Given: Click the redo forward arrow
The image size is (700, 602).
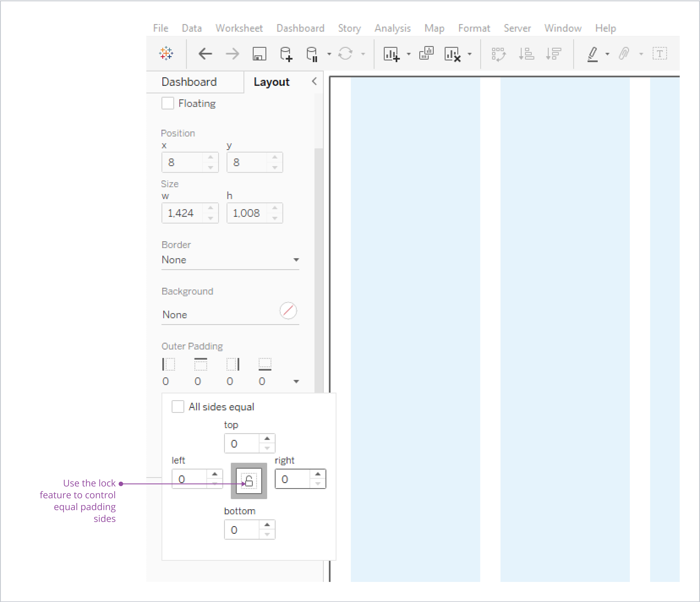Looking at the screenshot, I should click(x=232, y=53).
